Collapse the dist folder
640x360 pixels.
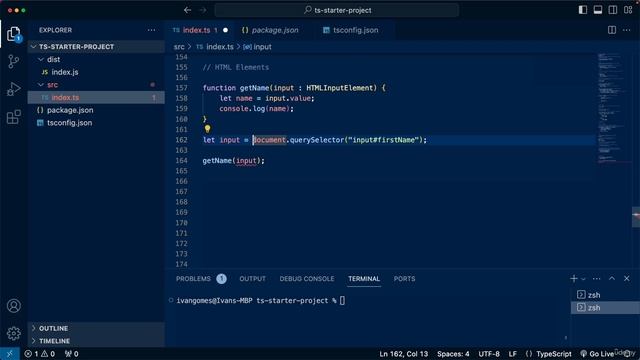96,59
